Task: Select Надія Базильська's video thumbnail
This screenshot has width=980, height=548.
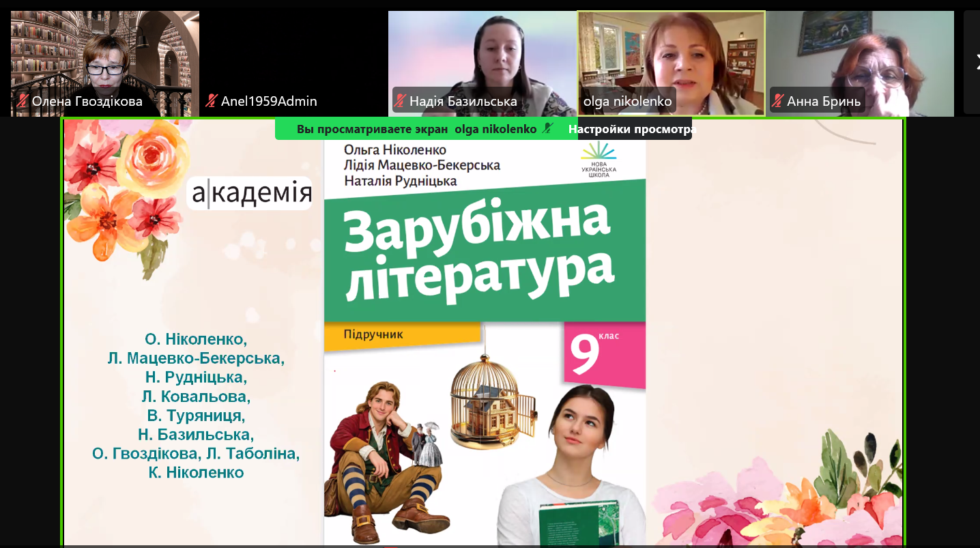Action: tap(482, 55)
